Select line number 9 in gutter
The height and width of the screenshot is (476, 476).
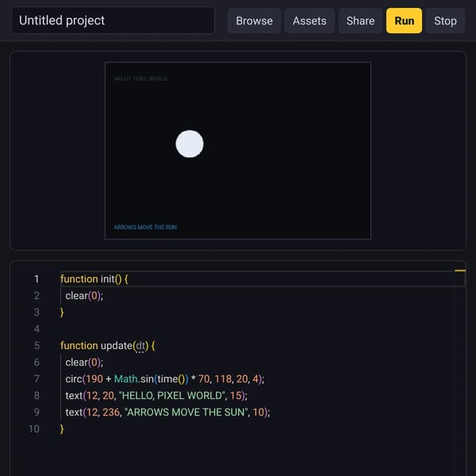36,413
